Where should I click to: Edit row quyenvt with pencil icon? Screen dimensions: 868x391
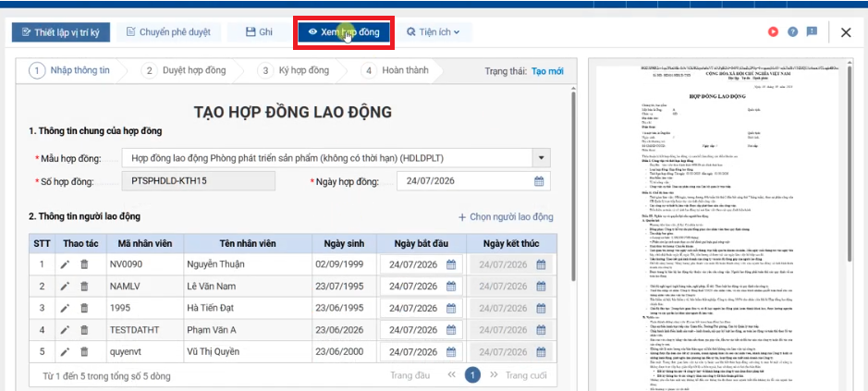[x=65, y=351]
